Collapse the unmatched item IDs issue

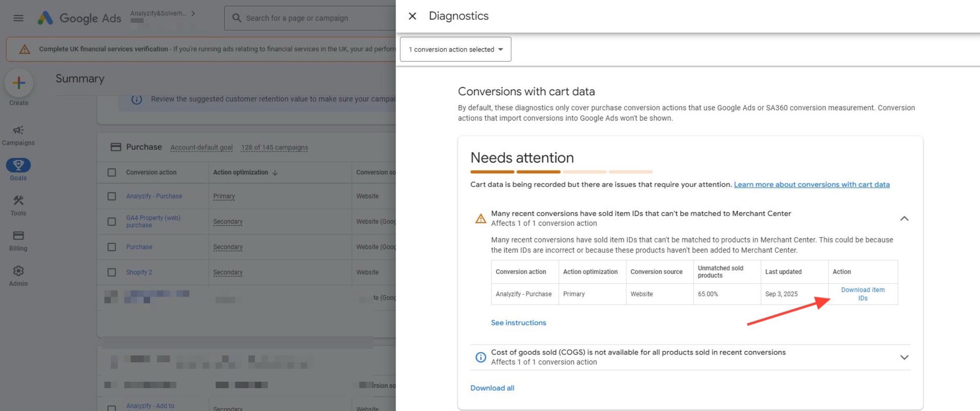(904, 218)
